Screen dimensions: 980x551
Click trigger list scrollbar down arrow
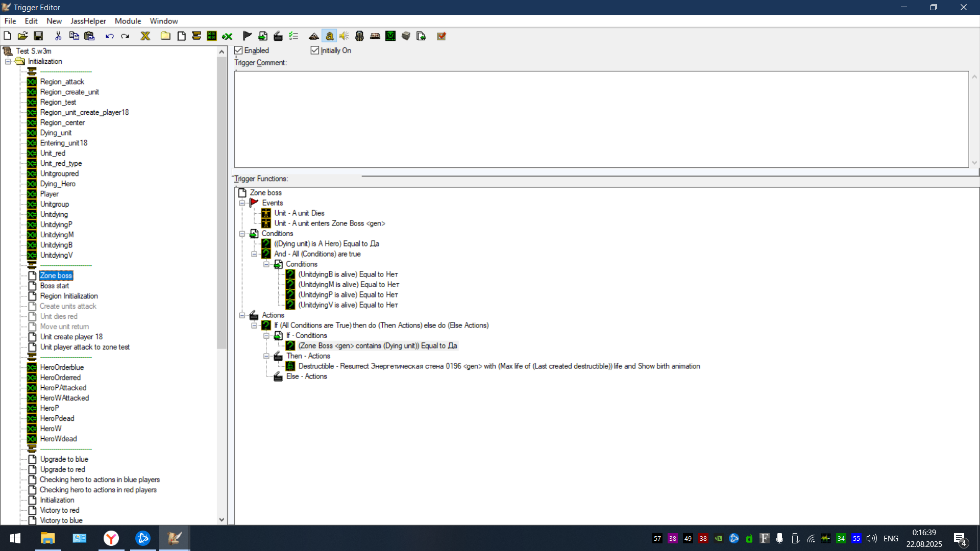[222, 520]
